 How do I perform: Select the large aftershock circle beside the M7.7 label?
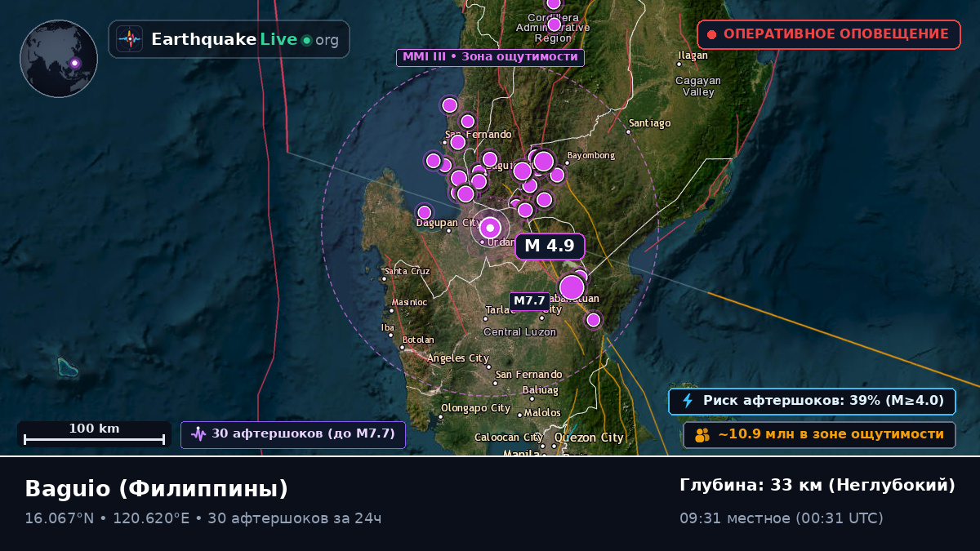(572, 287)
